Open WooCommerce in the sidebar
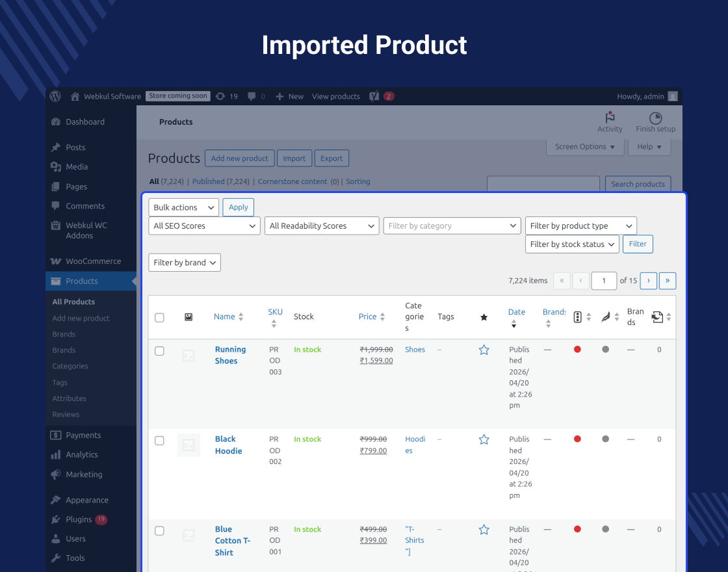 [93, 261]
